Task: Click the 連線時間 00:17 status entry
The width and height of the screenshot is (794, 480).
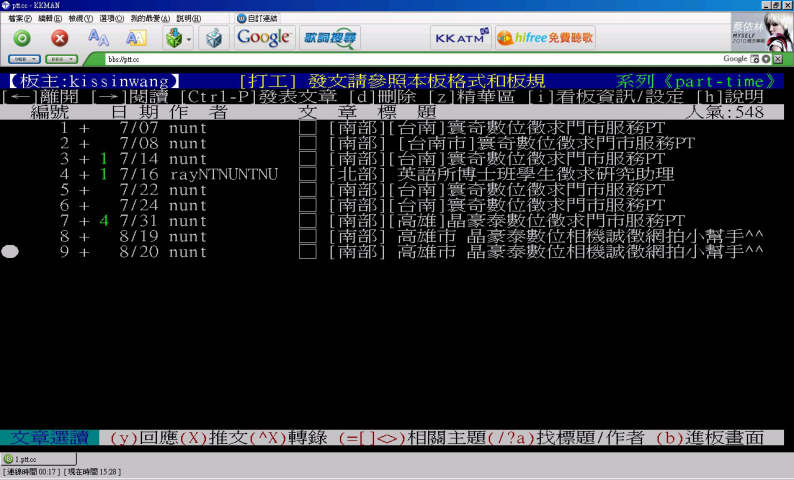Action: pyautogui.click(x=31, y=472)
